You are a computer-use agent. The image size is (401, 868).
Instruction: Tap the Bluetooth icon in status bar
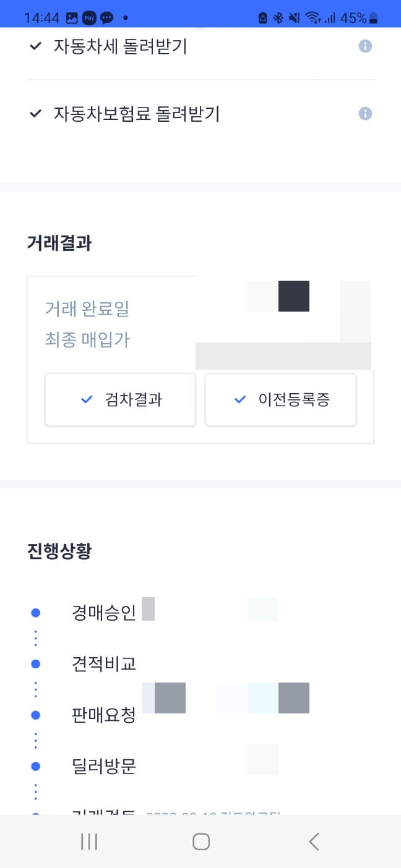(278, 18)
